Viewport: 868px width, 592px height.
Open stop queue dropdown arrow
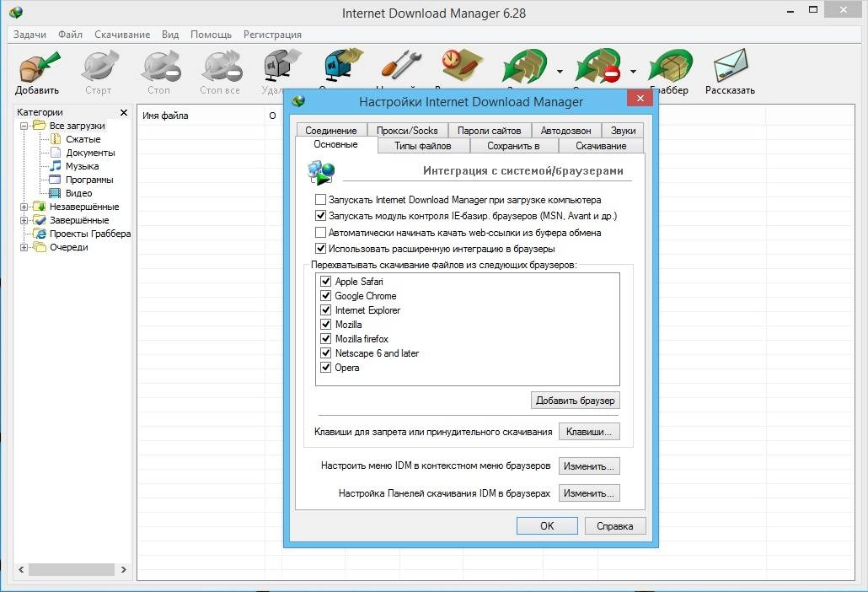coord(633,72)
